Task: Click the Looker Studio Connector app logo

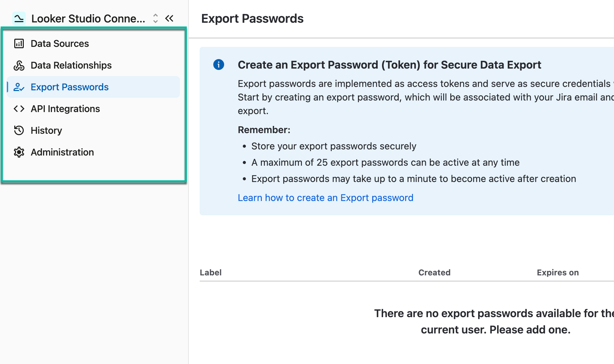Action: tap(19, 18)
